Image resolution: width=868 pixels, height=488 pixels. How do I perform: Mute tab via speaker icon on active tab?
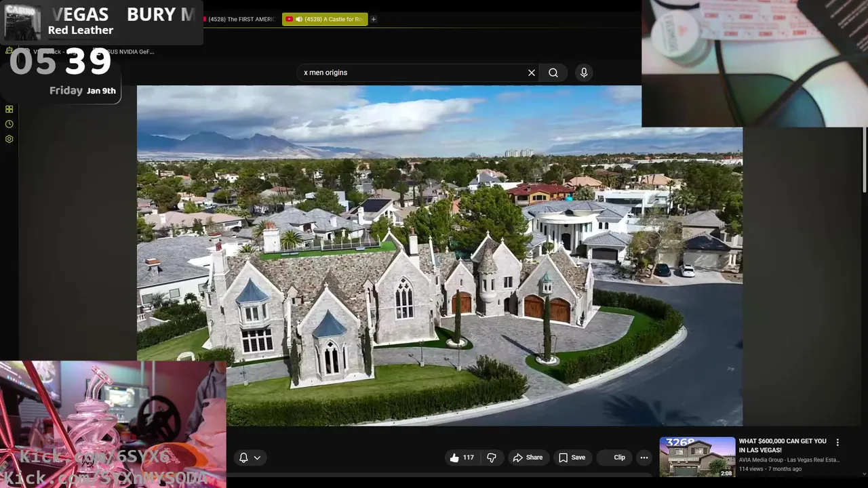(x=299, y=20)
